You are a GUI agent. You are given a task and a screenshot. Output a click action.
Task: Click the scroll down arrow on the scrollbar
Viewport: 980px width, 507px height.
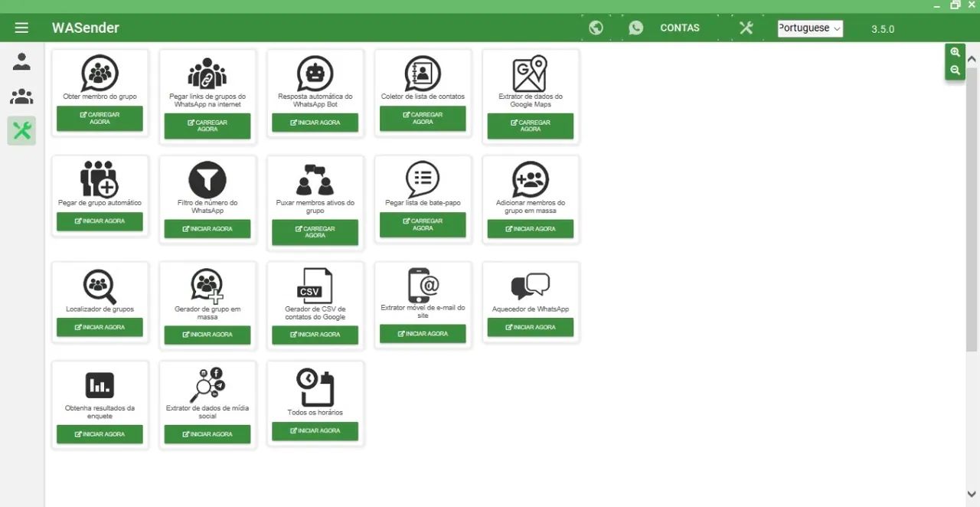pos(972,495)
